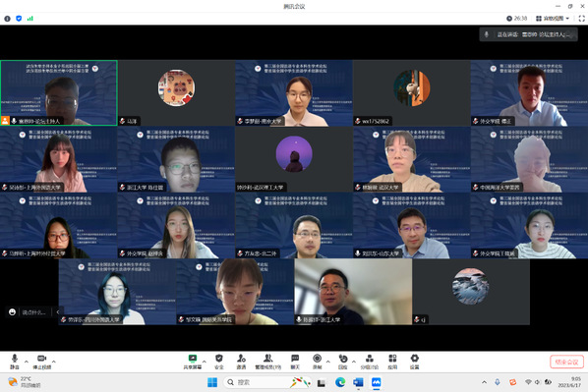Open the view layout dropdown at top right
Image resolution: width=588 pixels, height=392 pixels.
553,19
